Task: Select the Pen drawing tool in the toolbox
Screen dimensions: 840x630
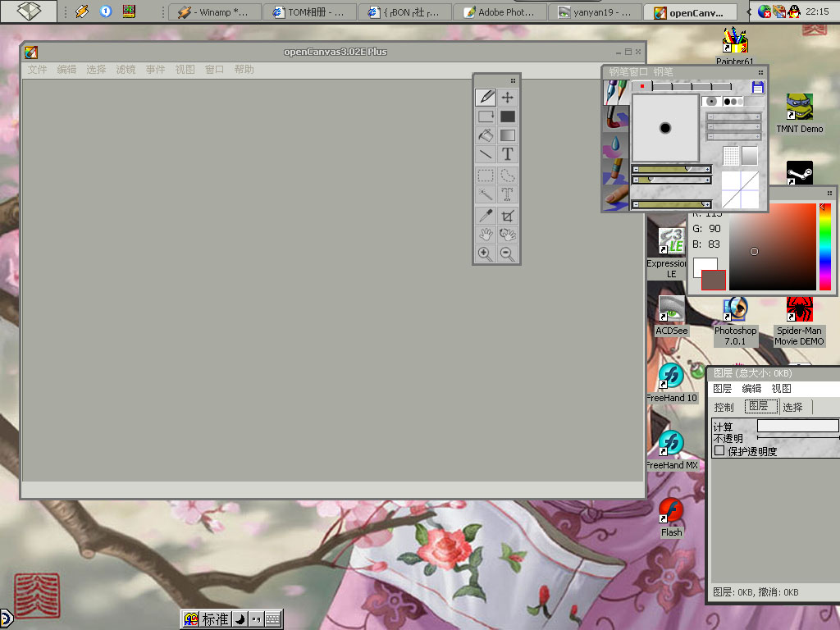Action: tap(486, 97)
